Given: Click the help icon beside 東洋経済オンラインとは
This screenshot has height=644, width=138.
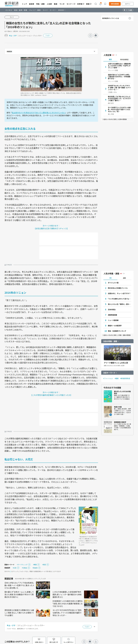Looking at the screenshot, I should coord(130,18).
